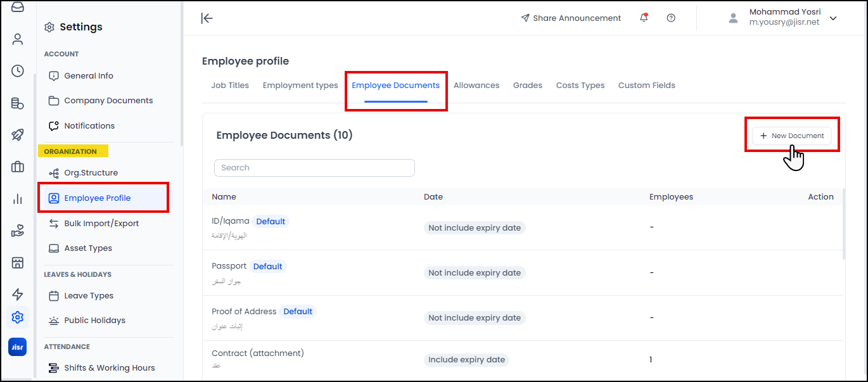Screen dimensions: 868x382
Task: Click the rocket Onboarding icon
Action: (17, 134)
